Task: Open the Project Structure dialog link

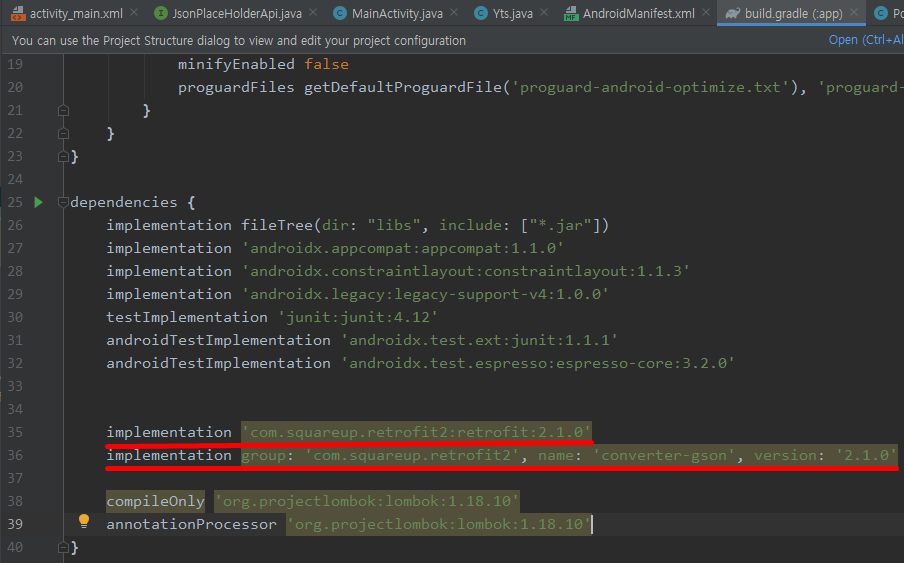Action: [x=866, y=40]
